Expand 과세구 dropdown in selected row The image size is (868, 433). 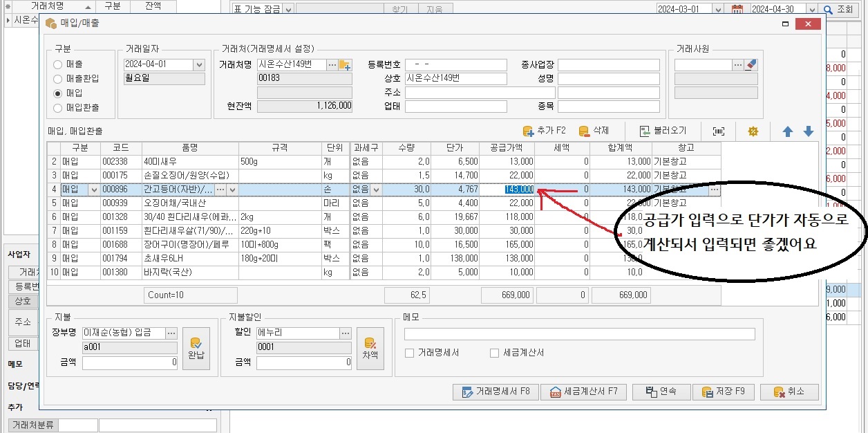[x=376, y=189]
